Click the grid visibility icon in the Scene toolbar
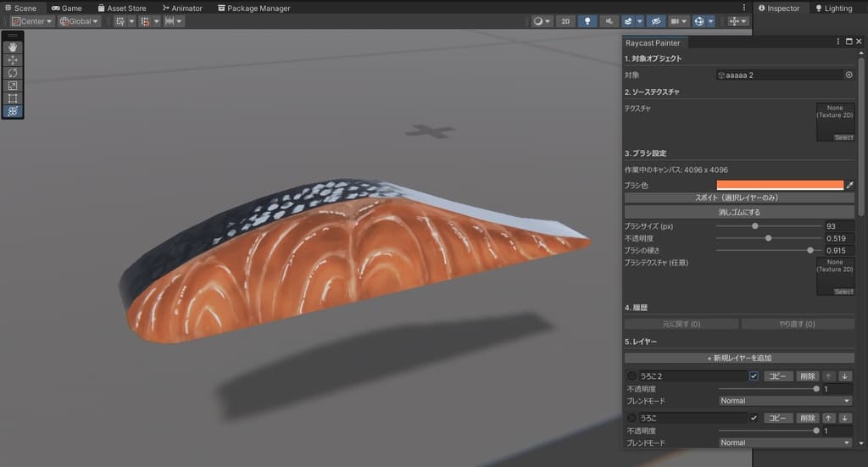Image resolution: width=868 pixels, height=467 pixels. coord(120,21)
